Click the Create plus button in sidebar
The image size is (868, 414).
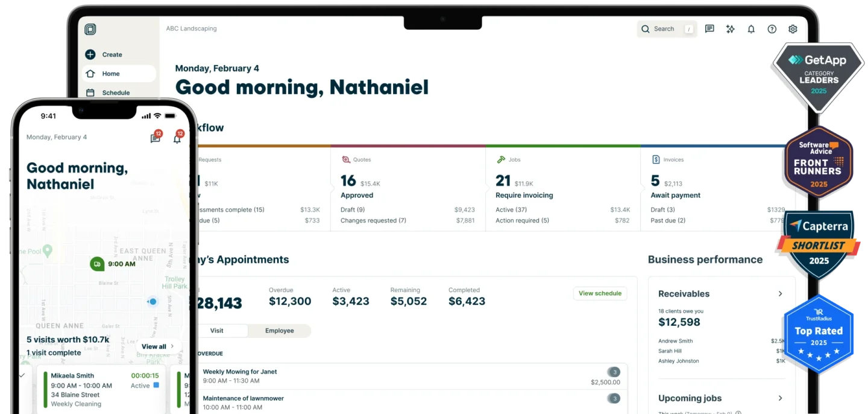[x=90, y=54]
